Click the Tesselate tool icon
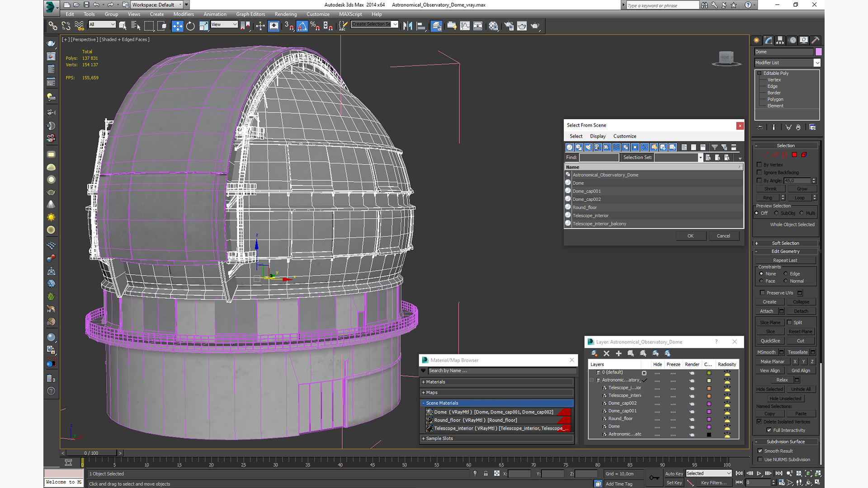This screenshot has height=488, width=868. pos(797,352)
